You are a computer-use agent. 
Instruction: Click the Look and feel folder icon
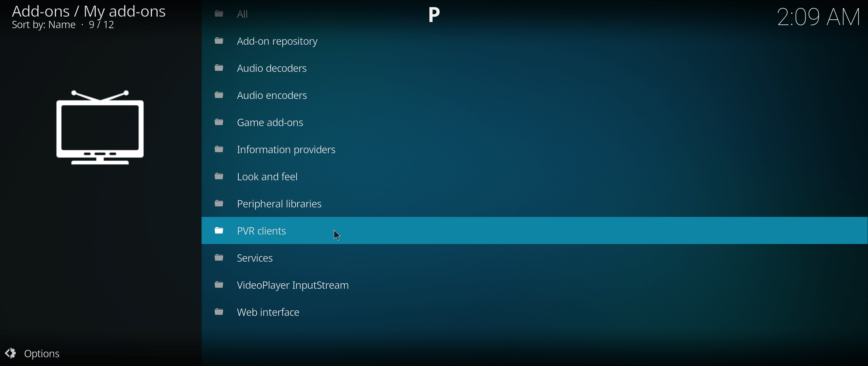[x=219, y=176]
